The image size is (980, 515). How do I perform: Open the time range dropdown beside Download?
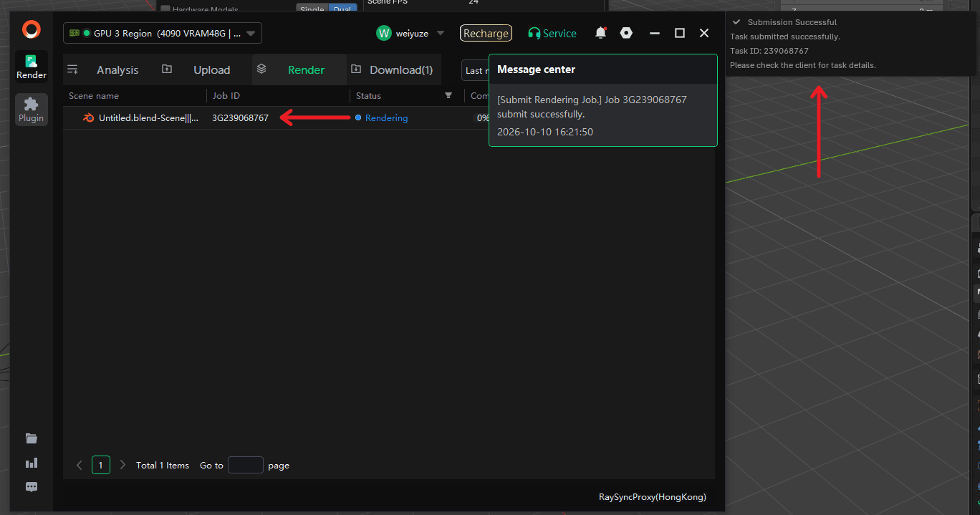click(x=476, y=70)
